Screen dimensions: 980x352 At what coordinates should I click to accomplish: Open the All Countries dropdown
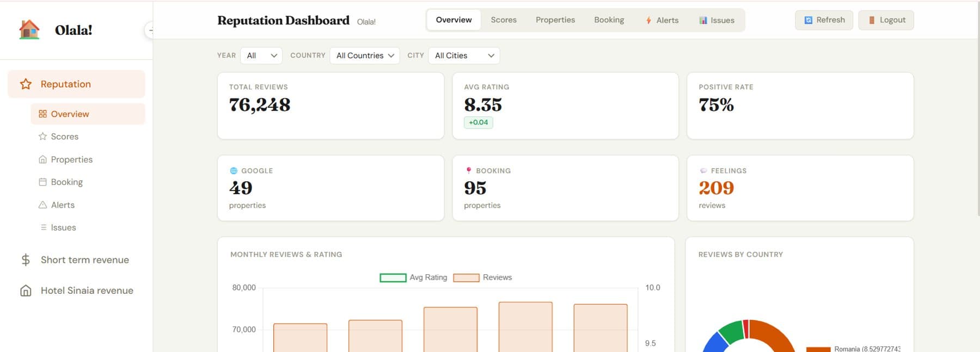(x=365, y=55)
